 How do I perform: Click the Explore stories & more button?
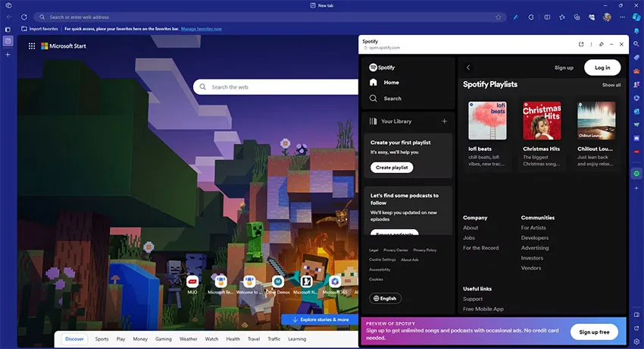click(320, 319)
